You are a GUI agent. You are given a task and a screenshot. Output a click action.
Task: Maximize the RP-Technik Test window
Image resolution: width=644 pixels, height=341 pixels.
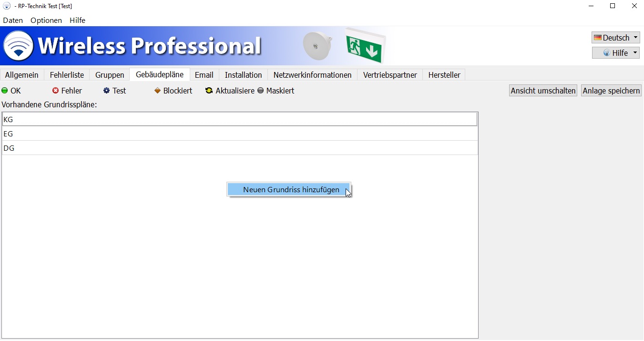613,6
